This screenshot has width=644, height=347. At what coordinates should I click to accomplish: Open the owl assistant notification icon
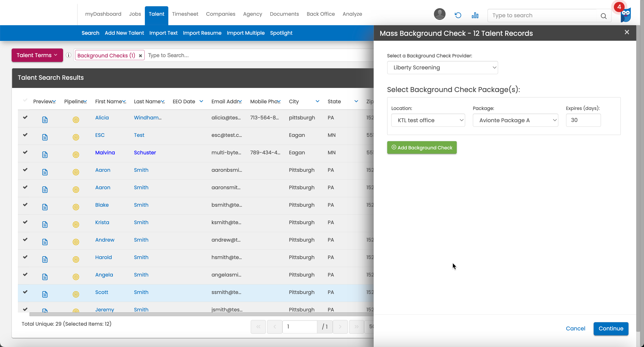[625, 15]
